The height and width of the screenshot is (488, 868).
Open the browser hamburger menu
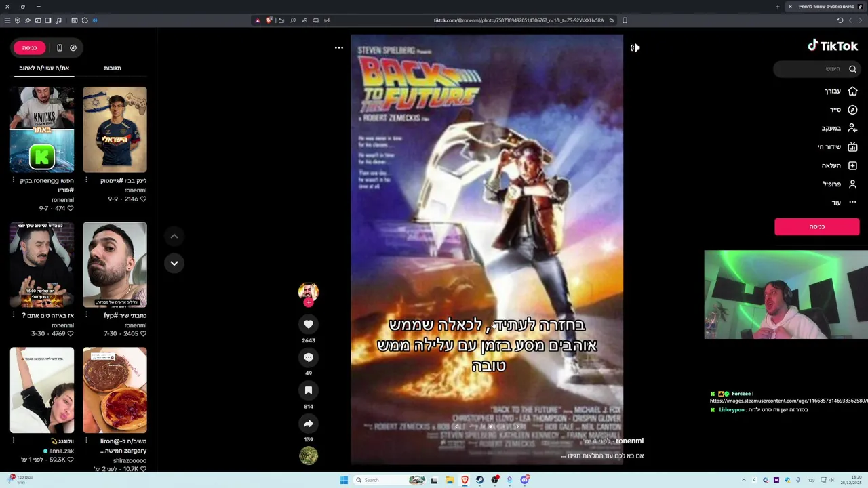7,20
